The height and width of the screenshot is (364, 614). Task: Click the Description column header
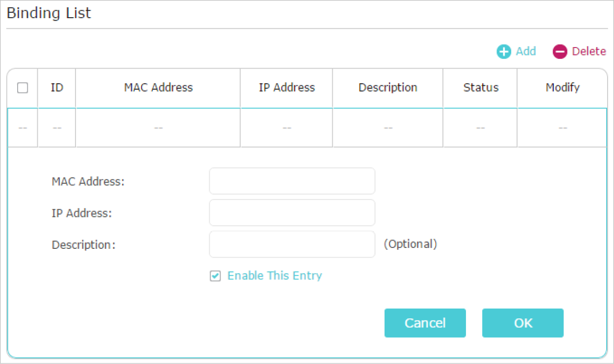click(x=388, y=88)
